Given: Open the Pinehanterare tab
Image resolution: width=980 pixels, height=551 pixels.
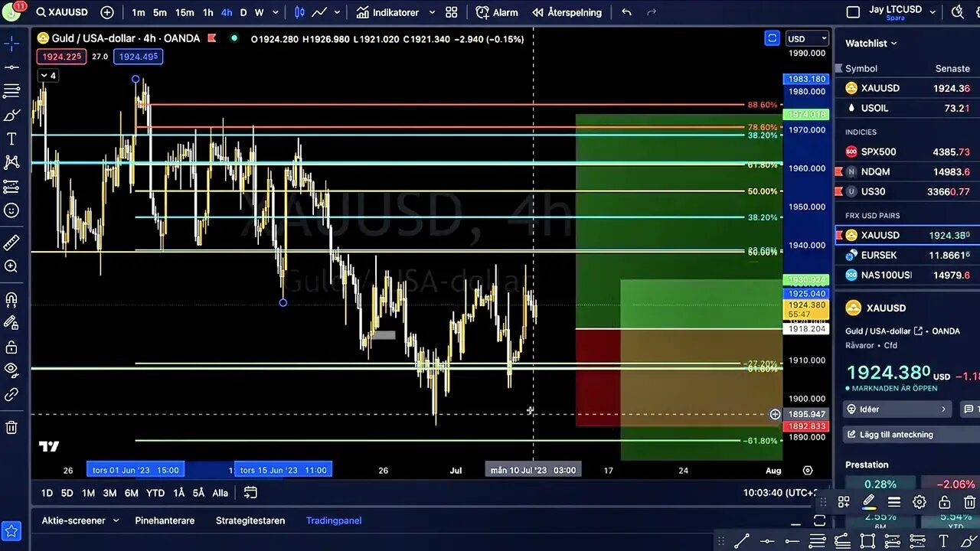Looking at the screenshot, I should (x=165, y=520).
